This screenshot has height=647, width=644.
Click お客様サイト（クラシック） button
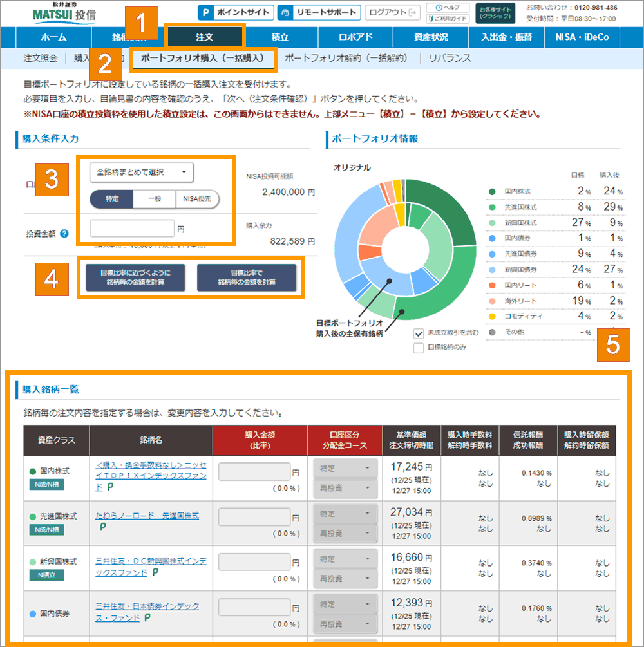pyautogui.click(x=495, y=14)
